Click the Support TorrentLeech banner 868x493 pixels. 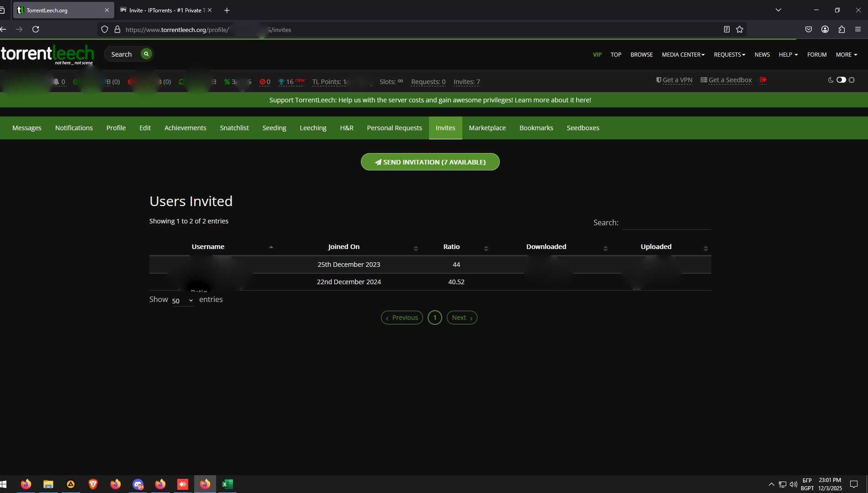(430, 100)
